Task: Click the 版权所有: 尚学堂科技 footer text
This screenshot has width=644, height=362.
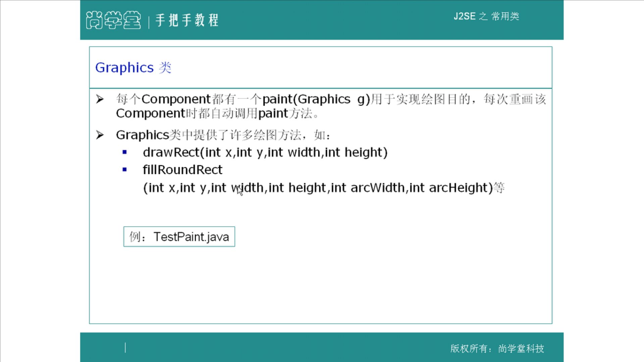Action: (497, 349)
